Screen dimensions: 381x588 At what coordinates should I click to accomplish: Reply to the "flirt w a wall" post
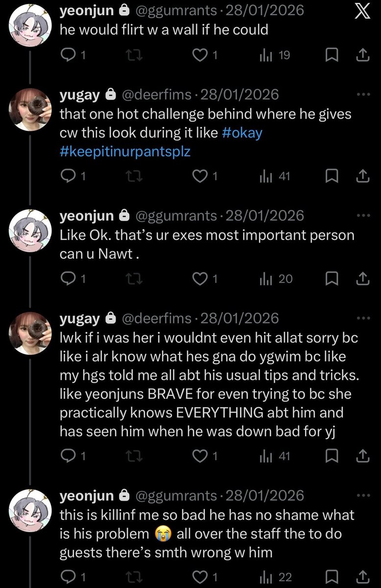pos(73,56)
